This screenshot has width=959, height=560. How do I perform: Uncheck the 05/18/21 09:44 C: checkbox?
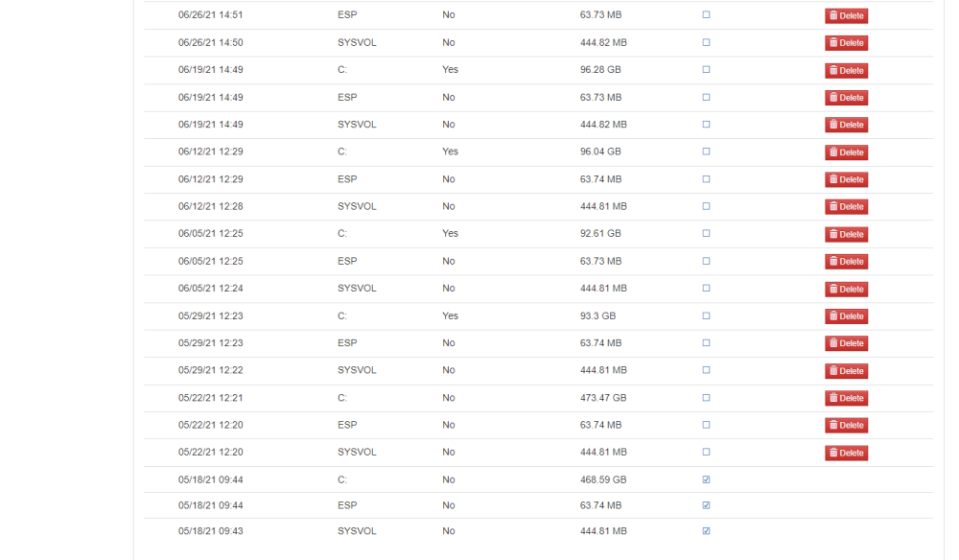pos(706,479)
